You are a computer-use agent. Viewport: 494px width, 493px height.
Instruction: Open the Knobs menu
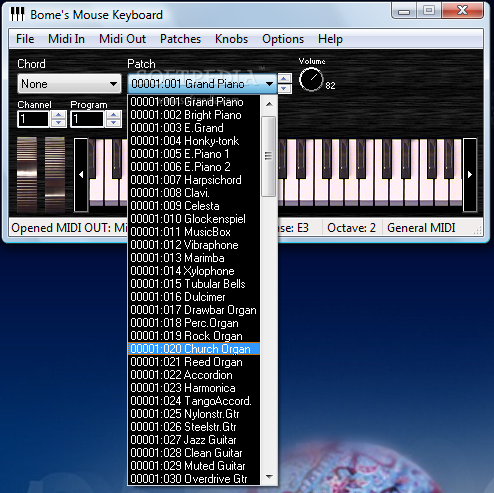[231, 39]
